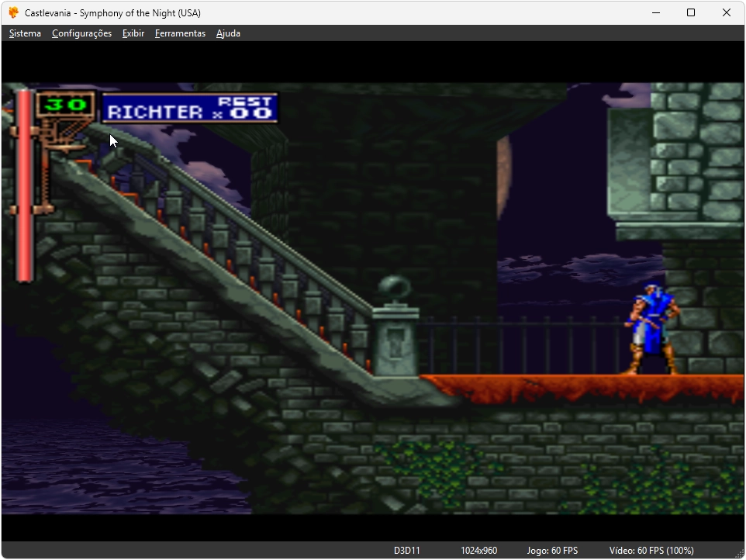
Task: Click the window resize grip in corner
Action: pyautogui.click(x=739, y=553)
